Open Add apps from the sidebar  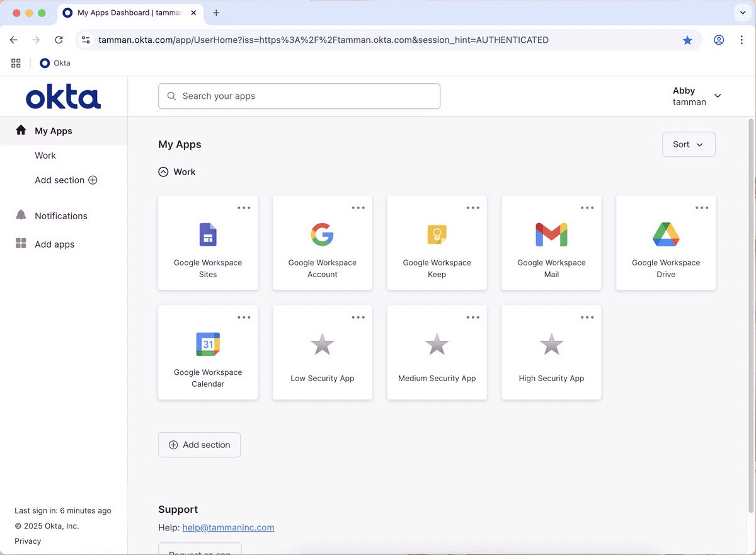tap(55, 244)
